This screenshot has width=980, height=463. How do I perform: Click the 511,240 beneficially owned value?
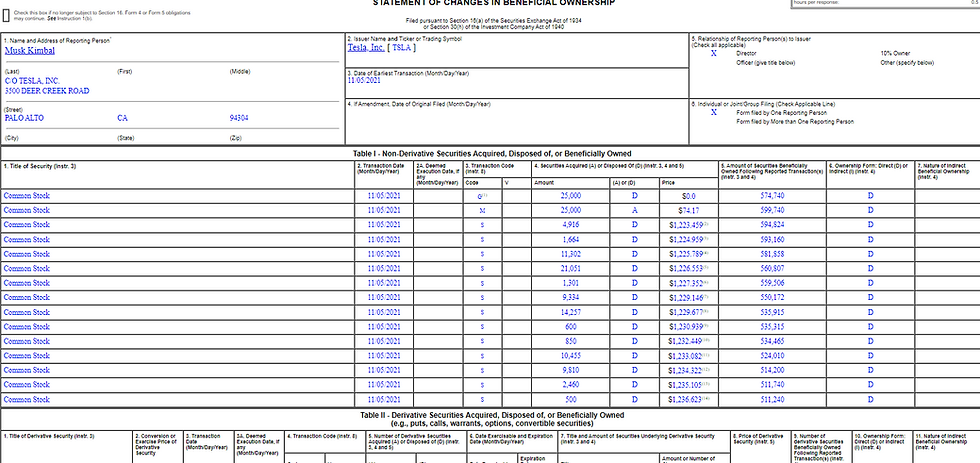[x=772, y=399]
